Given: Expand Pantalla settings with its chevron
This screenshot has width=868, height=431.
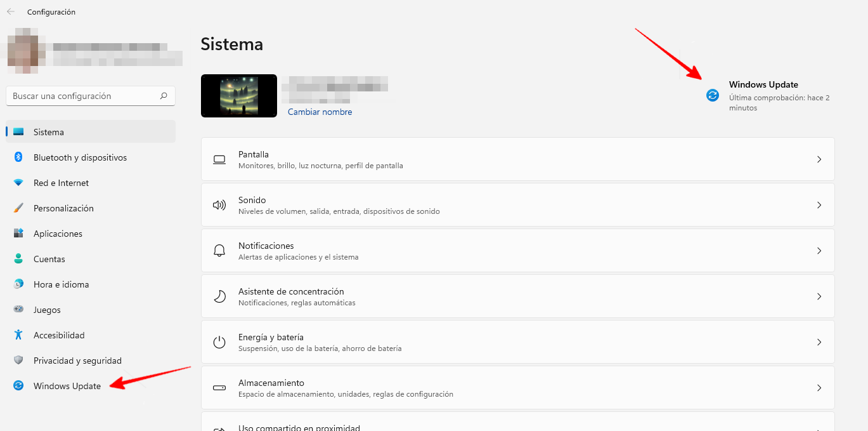Looking at the screenshot, I should click(x=819, y=159).
